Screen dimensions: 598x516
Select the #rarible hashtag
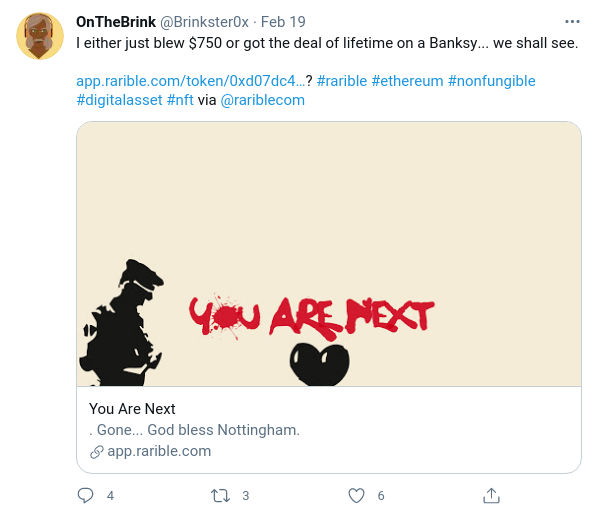[x=342, y=81]
